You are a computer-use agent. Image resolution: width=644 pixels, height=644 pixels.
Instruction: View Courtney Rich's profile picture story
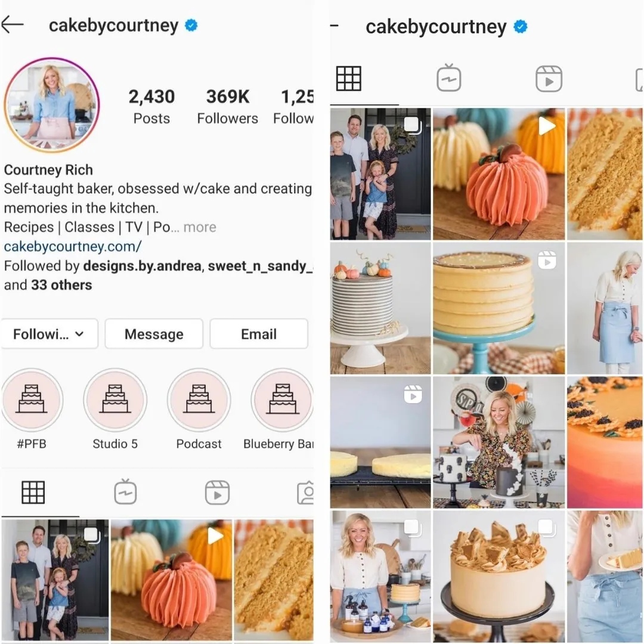pos(52,105)
